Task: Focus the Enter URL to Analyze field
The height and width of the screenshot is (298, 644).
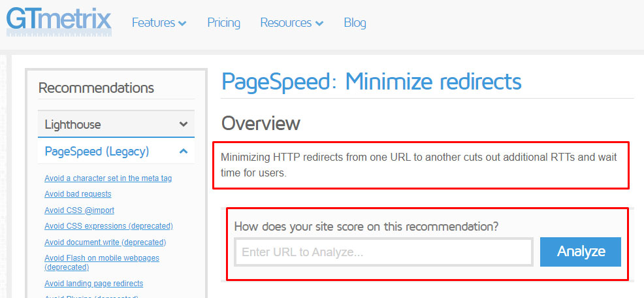Action: pyautogui.click(x=383, y=252)
